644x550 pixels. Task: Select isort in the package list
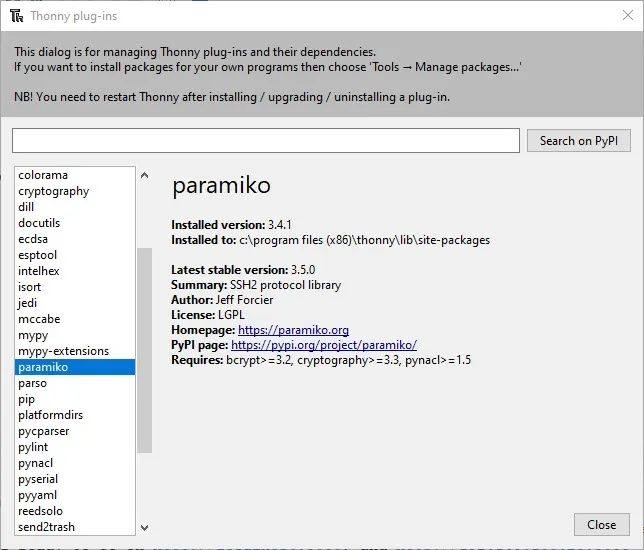[x=75, y=287]
